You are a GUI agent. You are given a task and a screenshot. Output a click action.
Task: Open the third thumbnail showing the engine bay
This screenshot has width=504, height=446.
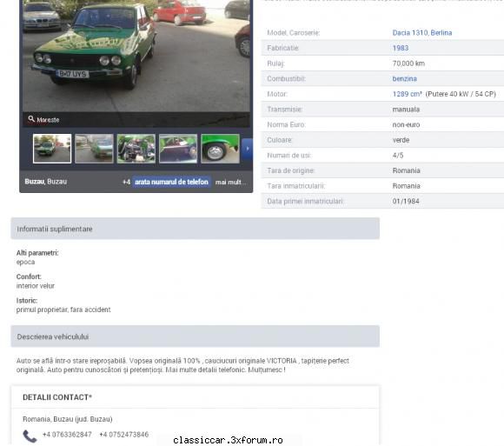[x=136, y=149]
